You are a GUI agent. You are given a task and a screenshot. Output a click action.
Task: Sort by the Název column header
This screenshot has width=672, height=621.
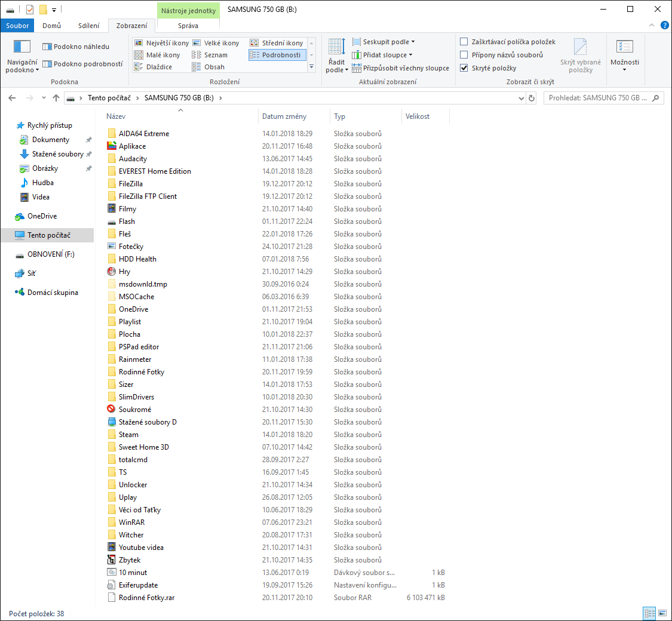181,116
